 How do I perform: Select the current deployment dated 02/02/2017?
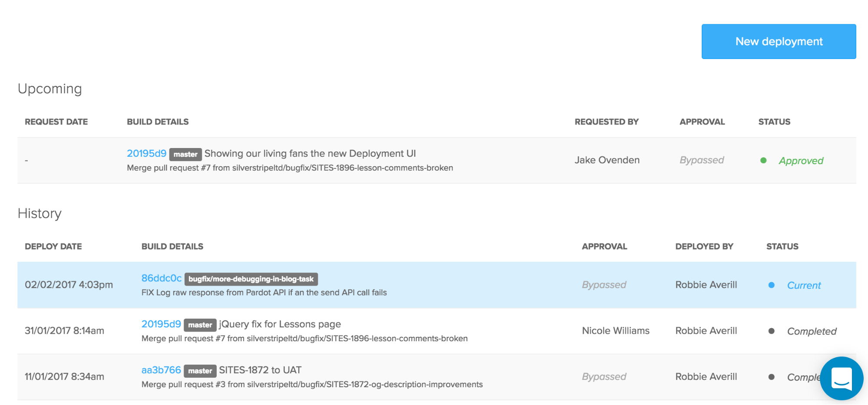pos(69,285)
